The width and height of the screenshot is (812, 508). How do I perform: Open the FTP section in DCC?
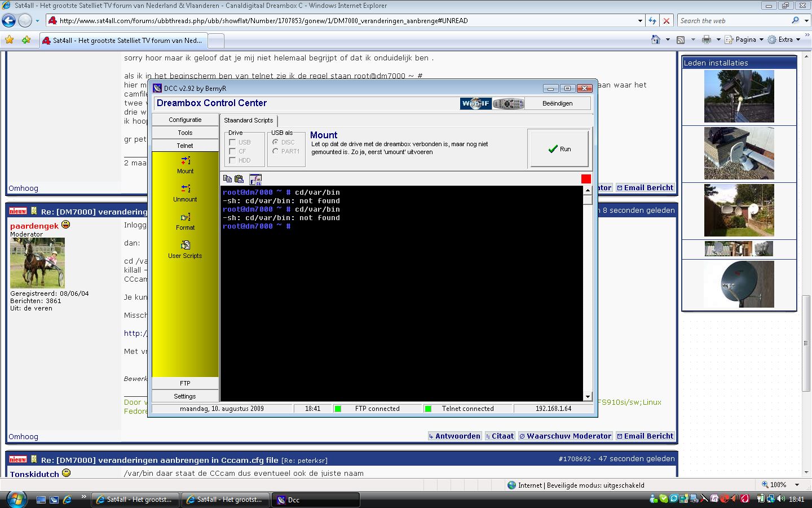(x=185, y=383)
